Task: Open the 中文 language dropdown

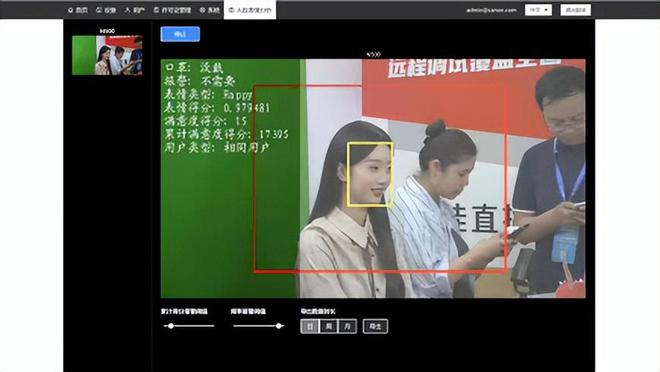Action: pyautogui.click(x=538, y=10)
